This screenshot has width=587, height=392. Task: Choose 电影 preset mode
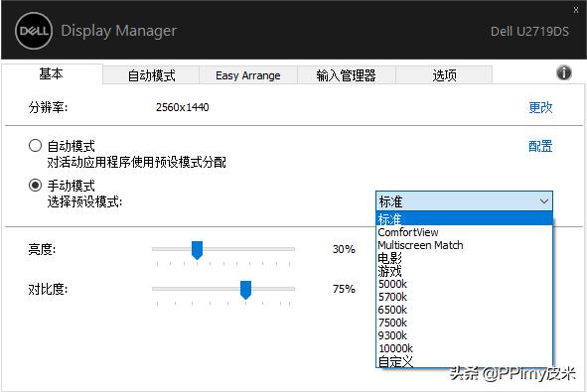click(464, 258)
